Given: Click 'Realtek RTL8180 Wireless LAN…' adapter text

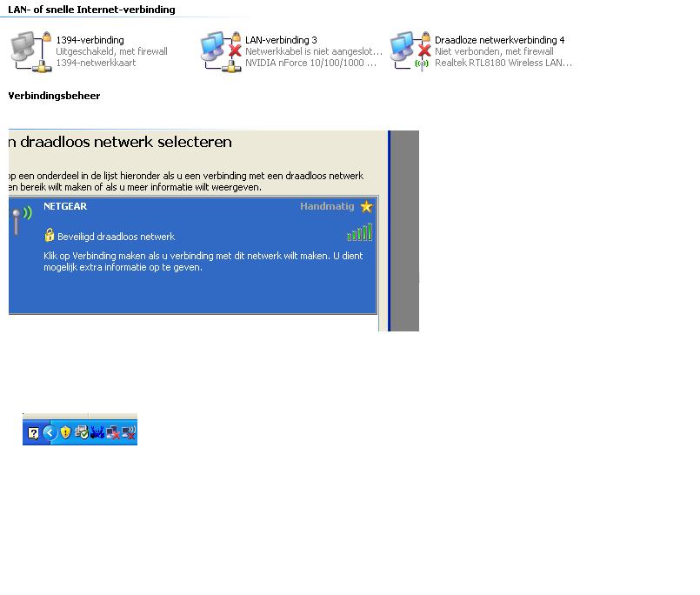Looking at the screenshot, I should point(503,63).
